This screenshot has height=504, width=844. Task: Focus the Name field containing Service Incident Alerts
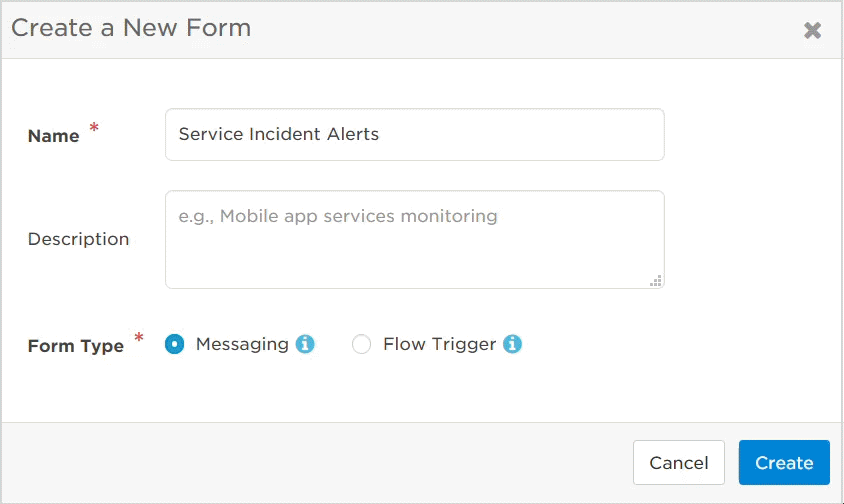[x=414, y=134]
